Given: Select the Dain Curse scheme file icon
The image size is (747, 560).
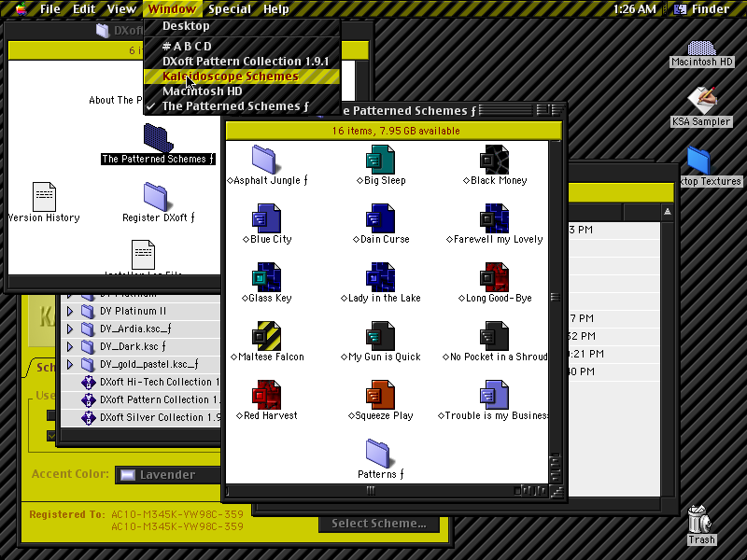Looking at the screenshot, I should [380, 218].
